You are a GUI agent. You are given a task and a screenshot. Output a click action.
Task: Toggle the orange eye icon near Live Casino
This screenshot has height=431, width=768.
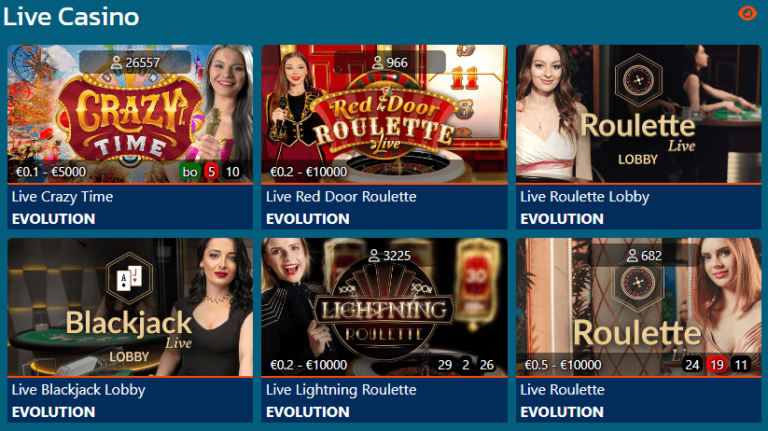747,13
